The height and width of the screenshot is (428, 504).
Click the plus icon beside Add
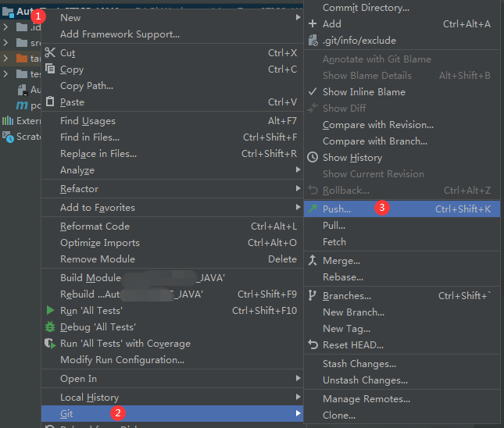(x=313, y=24)
